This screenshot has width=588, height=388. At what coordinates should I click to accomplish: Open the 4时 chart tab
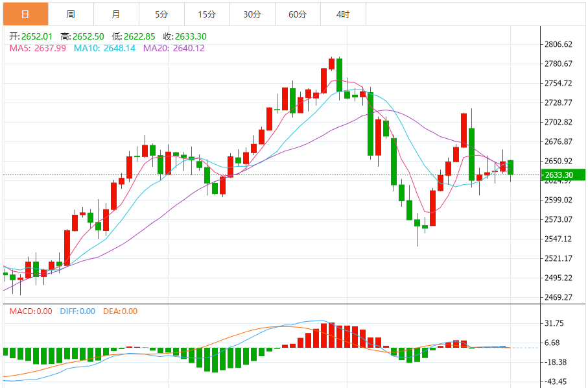[343, 14]
